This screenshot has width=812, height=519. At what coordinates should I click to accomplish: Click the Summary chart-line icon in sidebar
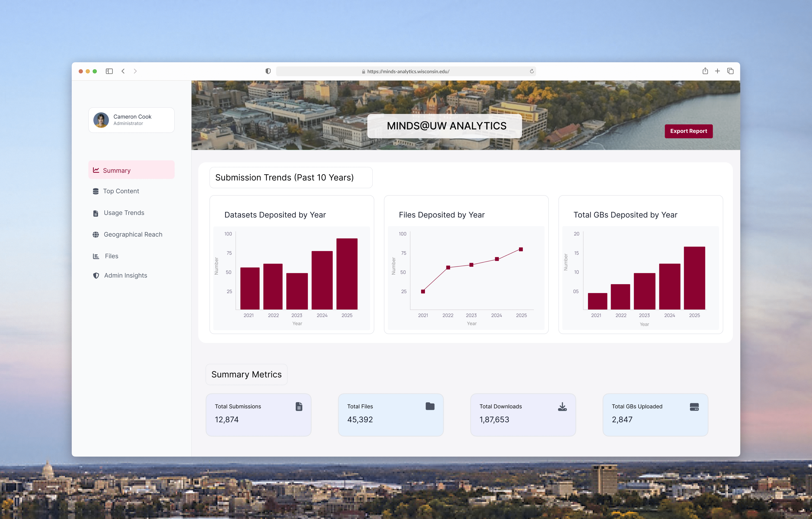(96, 170)
